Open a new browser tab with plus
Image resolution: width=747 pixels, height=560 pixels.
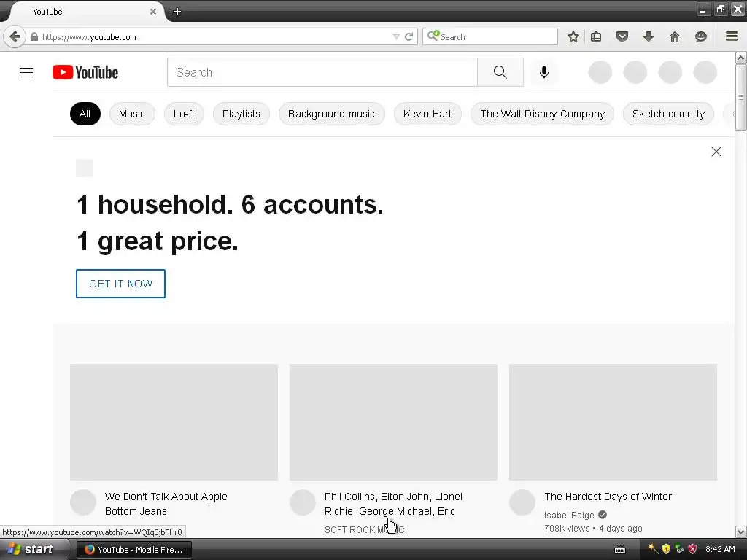177,12
